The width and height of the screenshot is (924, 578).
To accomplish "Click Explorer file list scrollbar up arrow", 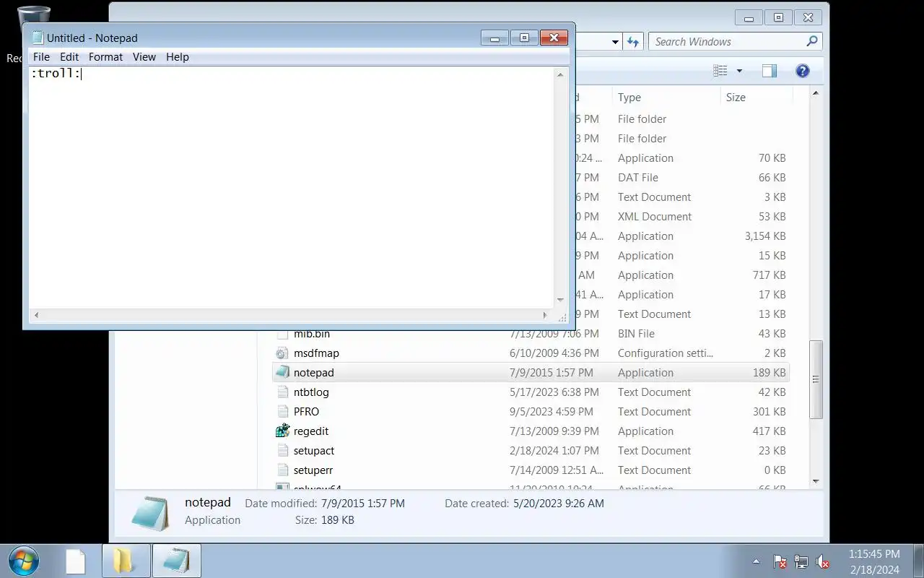I will click(x=816, y=93).
